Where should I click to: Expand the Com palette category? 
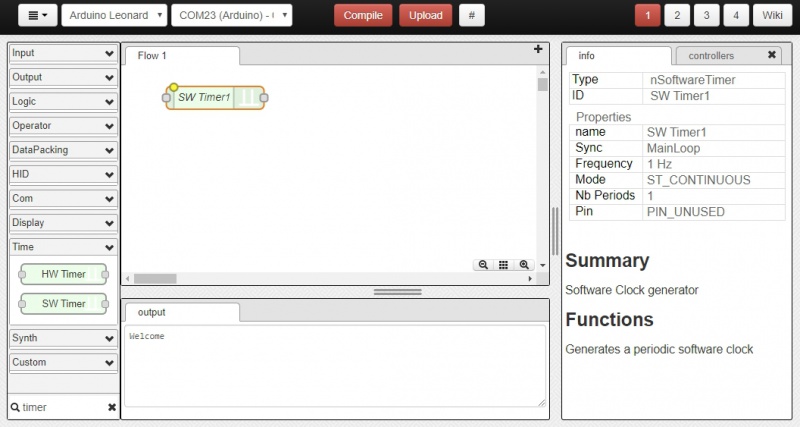click(63, 198)
